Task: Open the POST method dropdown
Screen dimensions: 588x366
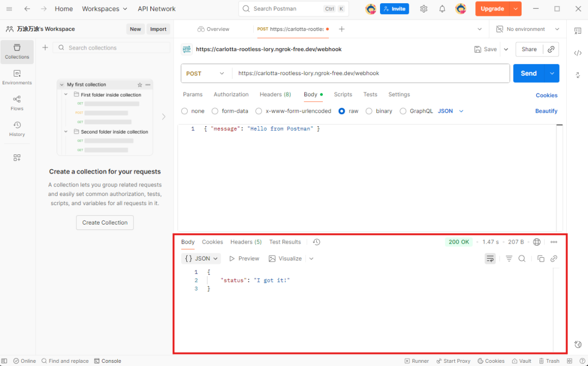Action: tap(205, 73)
